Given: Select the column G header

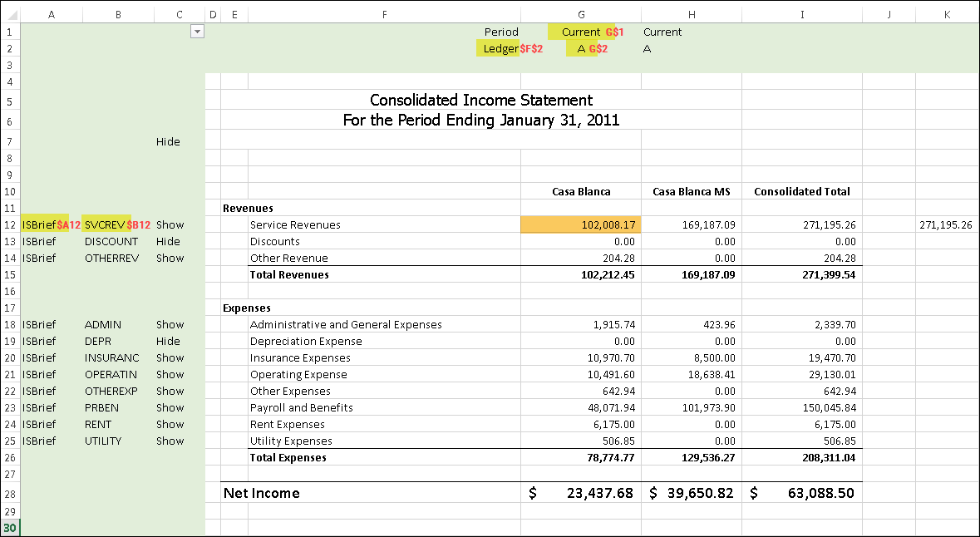Looking at the screenshot, I should tap(580, 15).
